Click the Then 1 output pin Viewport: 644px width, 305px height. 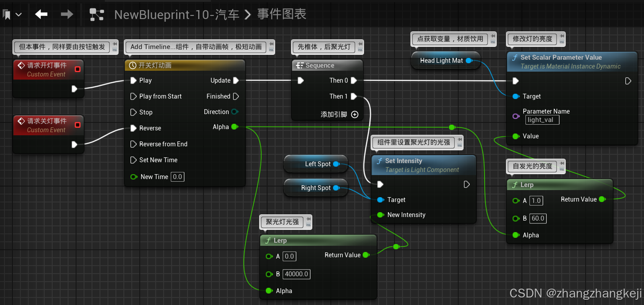tap(354, 96)
